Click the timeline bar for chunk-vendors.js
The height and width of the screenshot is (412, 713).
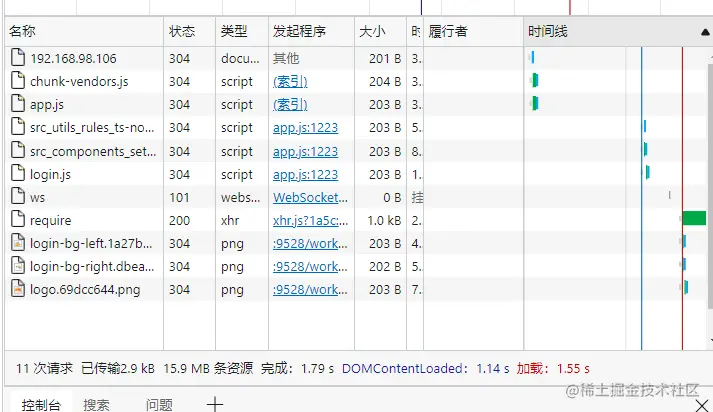click(535, 80)
